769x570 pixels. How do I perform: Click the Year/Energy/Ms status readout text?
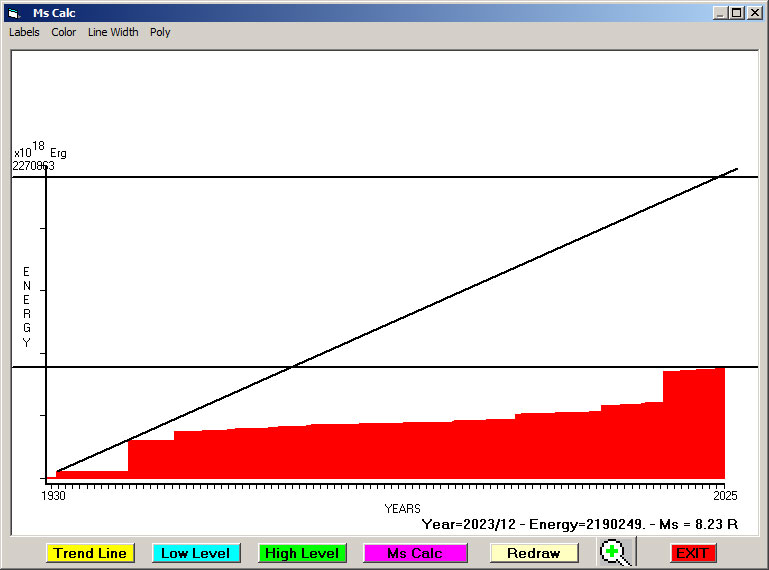(579, 523)
